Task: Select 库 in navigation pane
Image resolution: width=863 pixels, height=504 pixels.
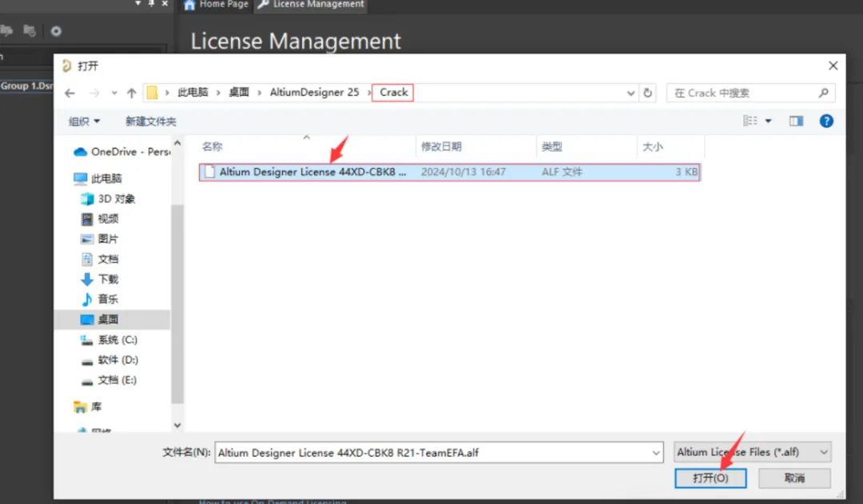Action: 88,407
